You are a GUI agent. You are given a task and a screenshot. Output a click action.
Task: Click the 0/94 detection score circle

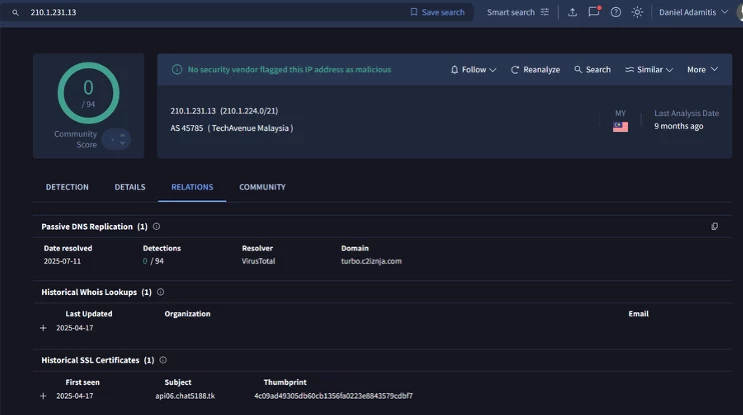[89, 93]
